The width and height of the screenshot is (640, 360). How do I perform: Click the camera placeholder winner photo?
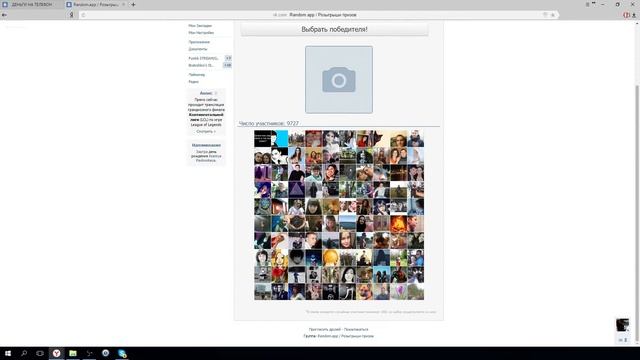[339, 80]
